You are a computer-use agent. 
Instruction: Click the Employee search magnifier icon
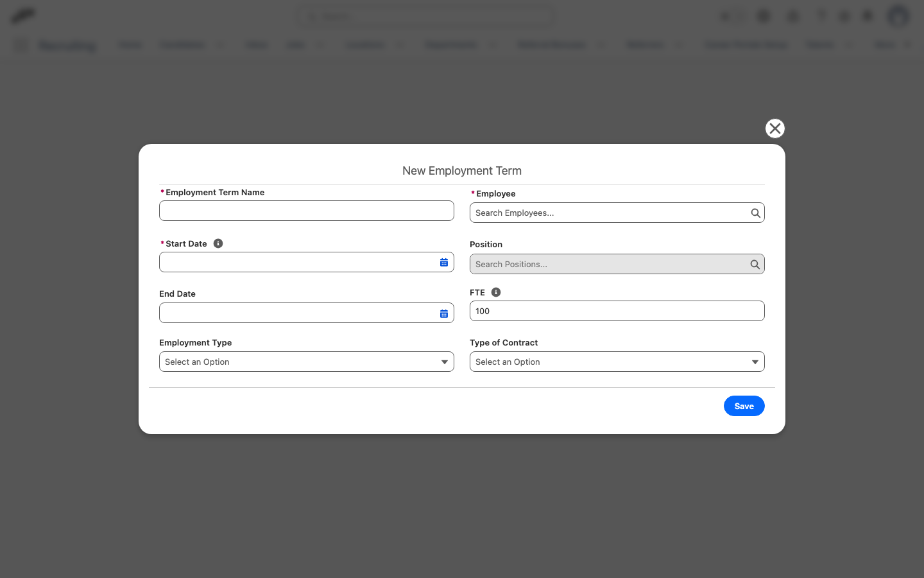tap(755, 213)
